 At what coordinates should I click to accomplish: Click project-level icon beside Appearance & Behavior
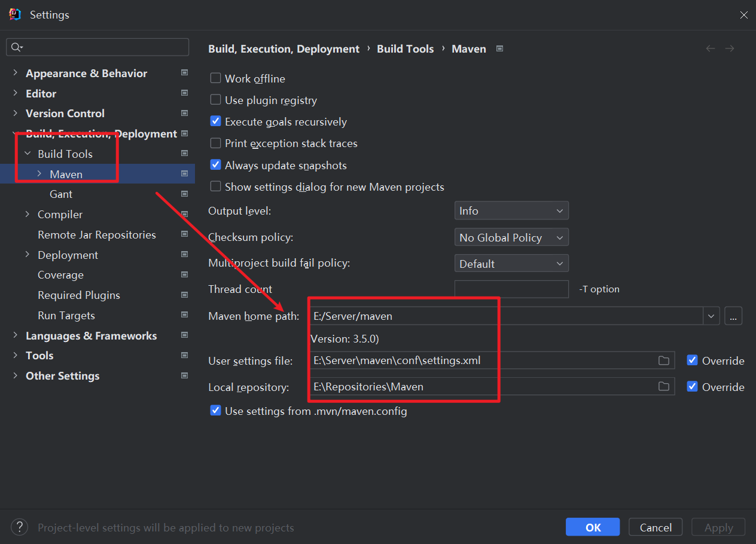pyautogui.click(x=184, y=73)
